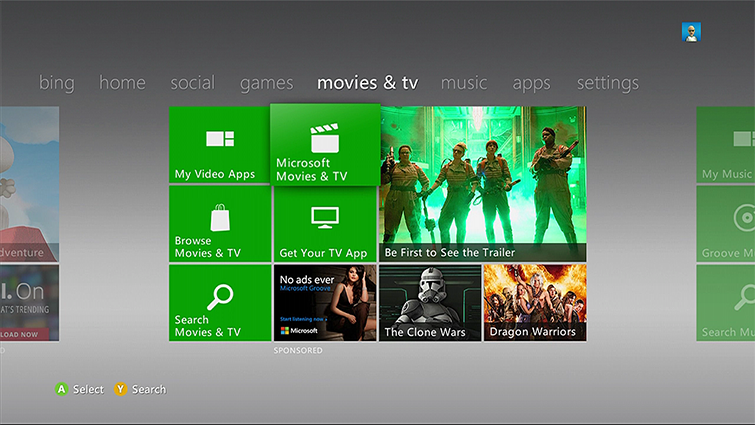
Task: Click the clapperboard icon on Microsoft Movies & TV
Action: click(x=325, y=138)
